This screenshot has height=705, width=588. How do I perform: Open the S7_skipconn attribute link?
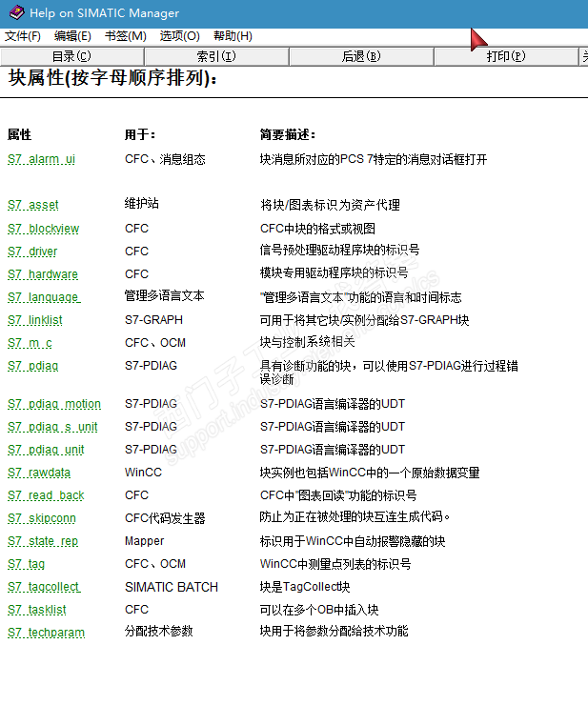[42, 518]
